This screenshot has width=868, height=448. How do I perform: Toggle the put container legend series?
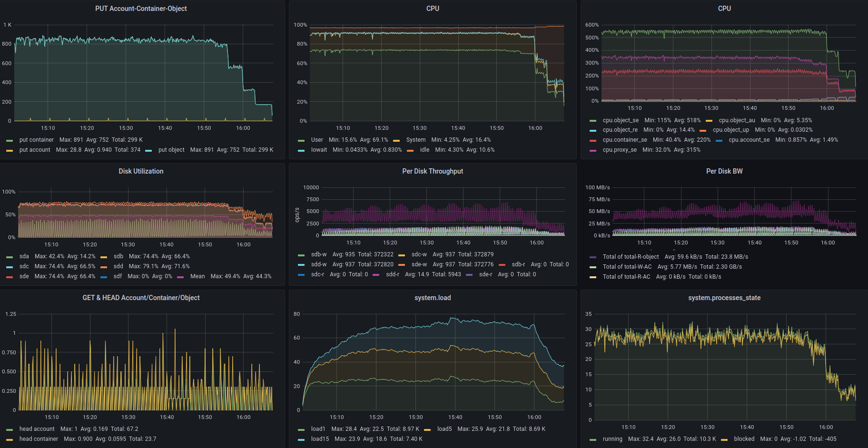click(x=36, y=140)
